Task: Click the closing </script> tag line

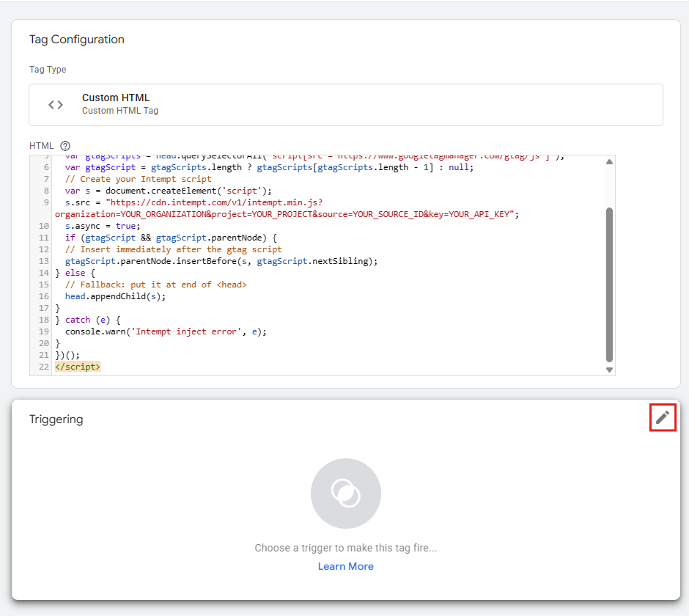Action: 78,367
